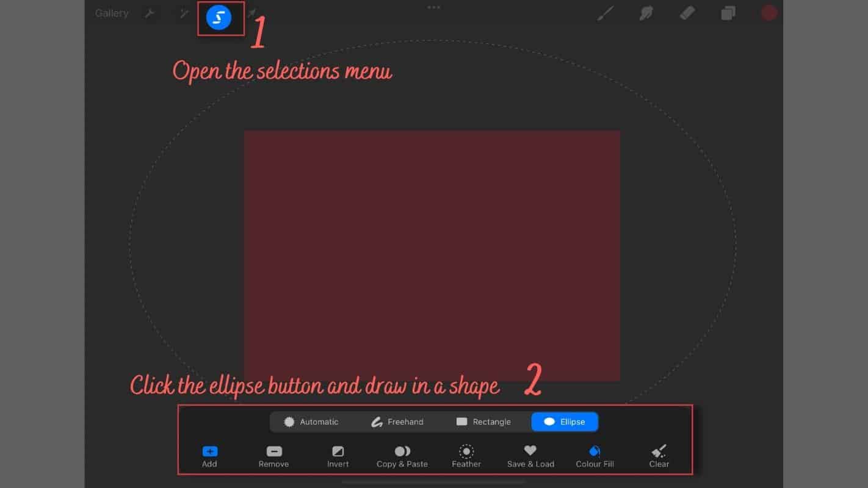This screenshot has width=868, height=488.
Task: Select the Eraser tool
Action: [687, 13]
